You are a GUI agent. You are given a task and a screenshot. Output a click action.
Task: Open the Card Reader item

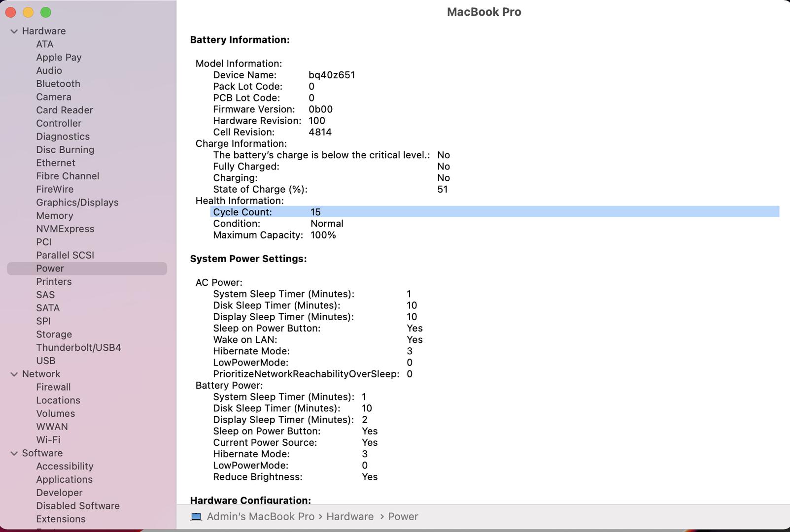[x=65, y=110]
